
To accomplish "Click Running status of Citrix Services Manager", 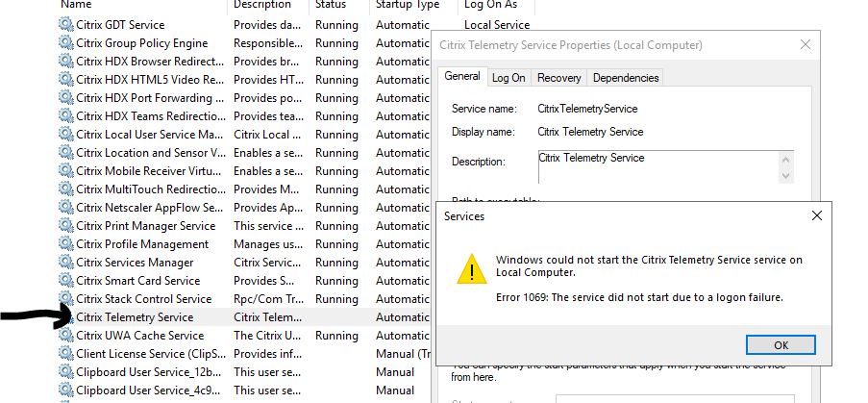I will [x=336, y=263].
